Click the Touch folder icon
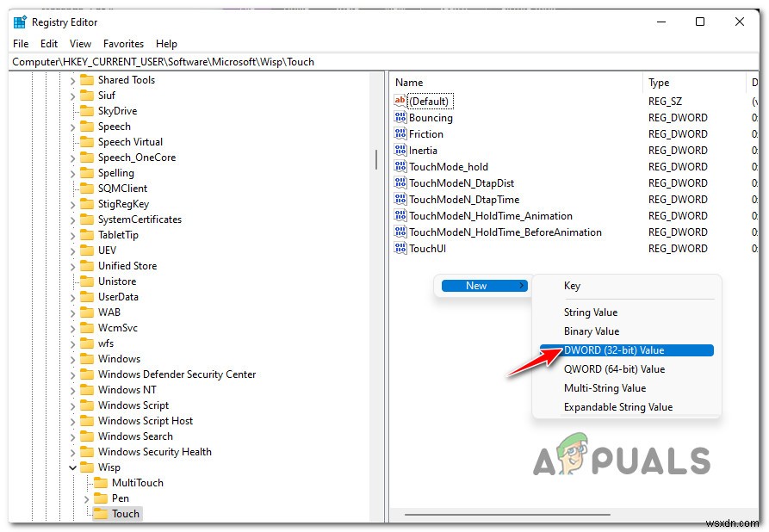 pos(101,513)
